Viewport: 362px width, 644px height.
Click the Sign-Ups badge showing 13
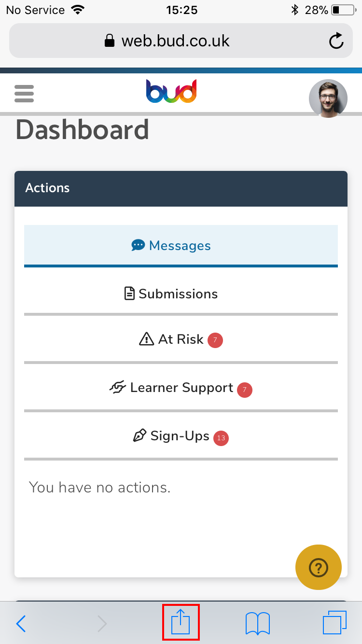tap(221, 438)
